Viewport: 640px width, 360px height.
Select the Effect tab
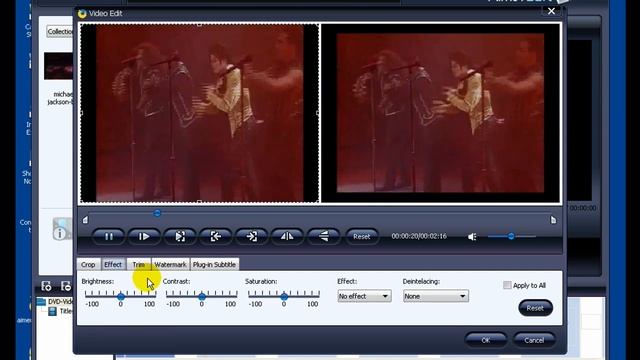pyautogui.click(x=113, y=264)
